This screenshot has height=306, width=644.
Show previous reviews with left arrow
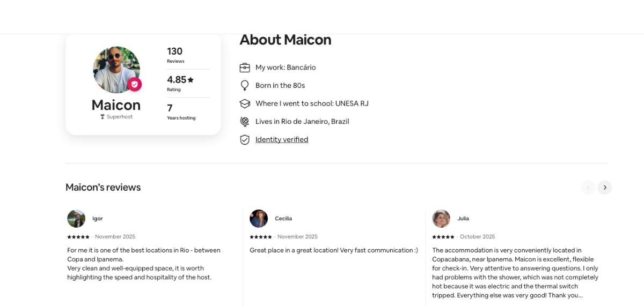[588, 188]
